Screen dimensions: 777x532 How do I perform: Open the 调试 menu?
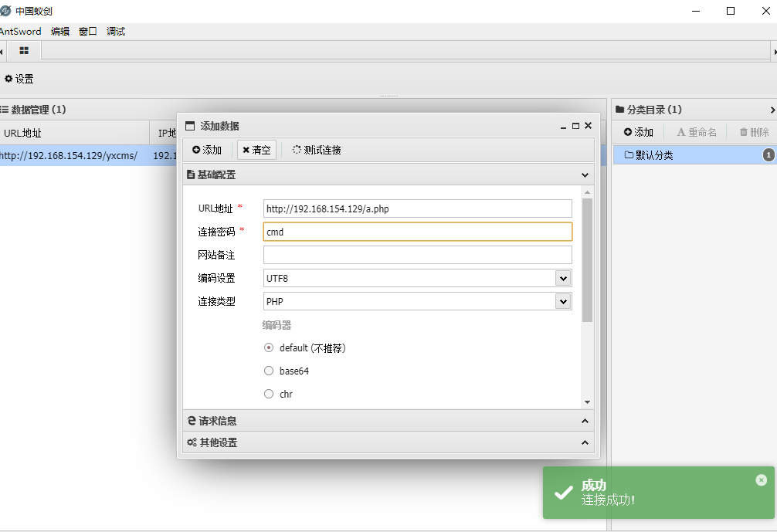pyautogui.click(x=115, y=31)
